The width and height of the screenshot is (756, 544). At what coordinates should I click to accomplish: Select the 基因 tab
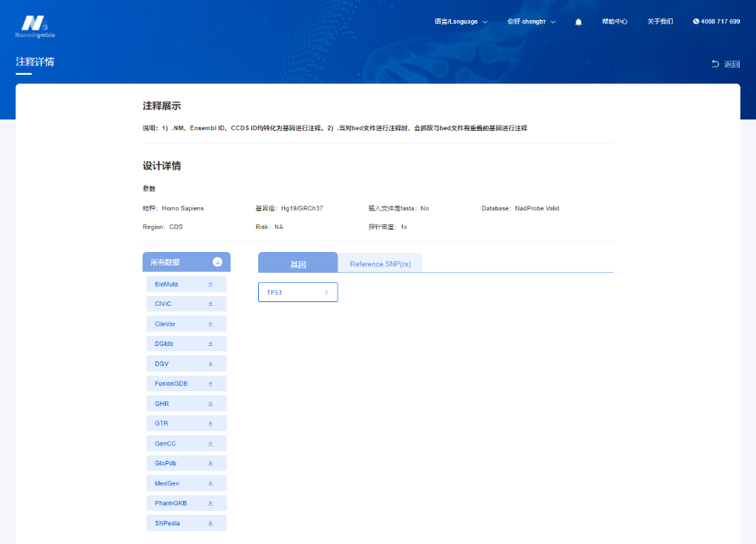point(297,264)
